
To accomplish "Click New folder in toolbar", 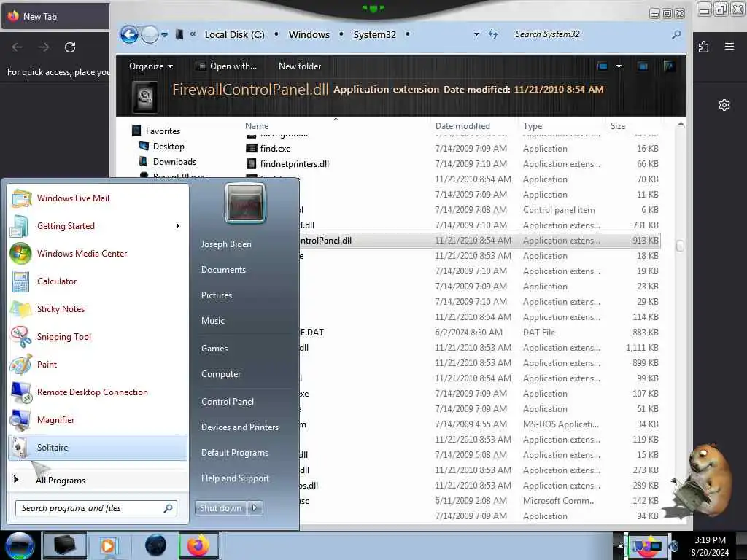I will coord(300,66).
